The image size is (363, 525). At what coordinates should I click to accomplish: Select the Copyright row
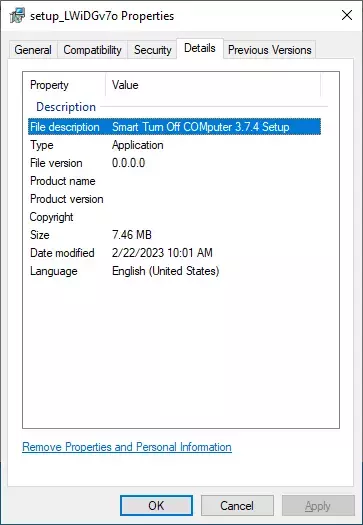(x=174, y=217)
